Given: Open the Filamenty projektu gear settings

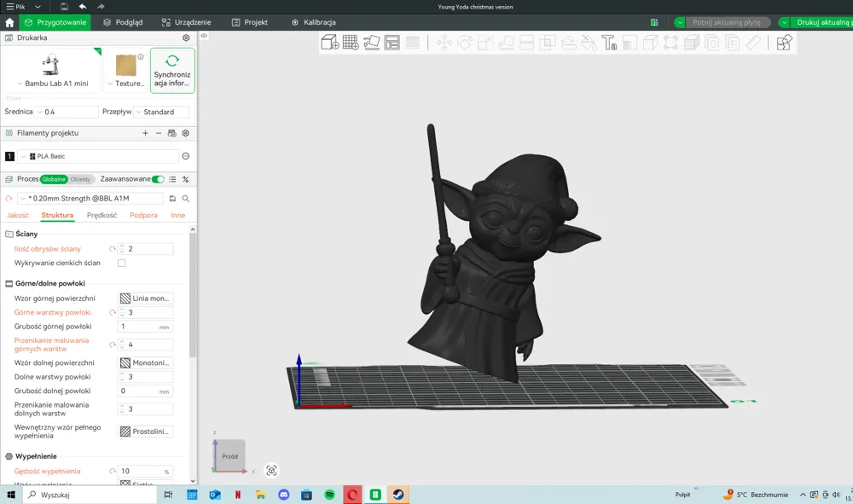Looking at the screenshot, I should pos(185,133).
